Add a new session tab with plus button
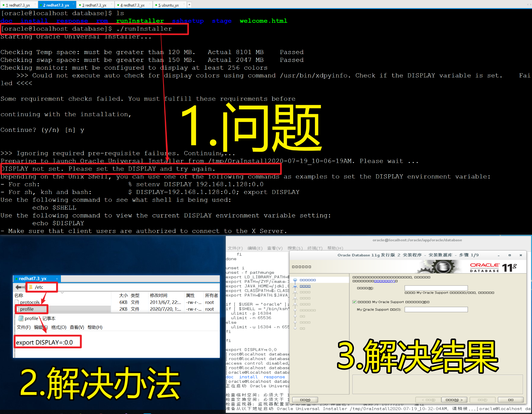The width and height of the screenshot is (532, 414). click(189, 5)
